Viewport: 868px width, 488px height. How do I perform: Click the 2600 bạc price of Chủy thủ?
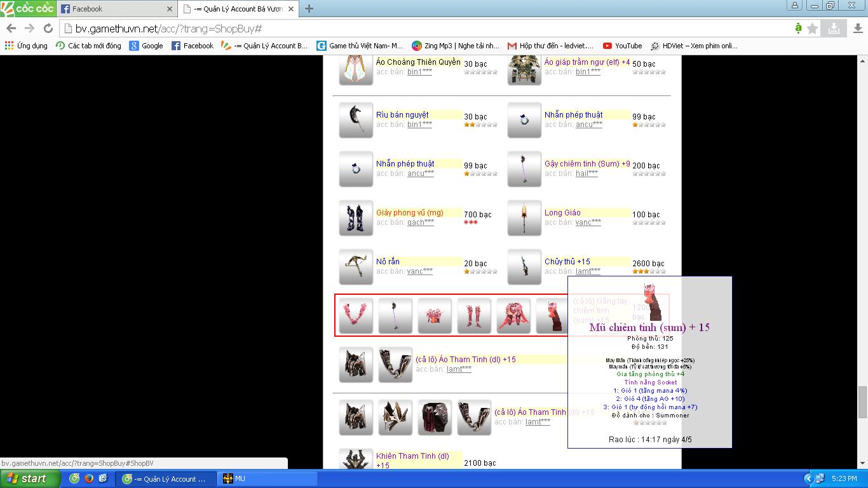pyautogui.click(x=648, y=264)
